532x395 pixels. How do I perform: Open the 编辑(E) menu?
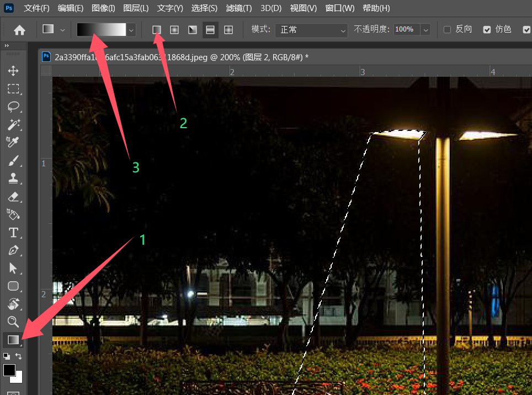click(70, 8)
